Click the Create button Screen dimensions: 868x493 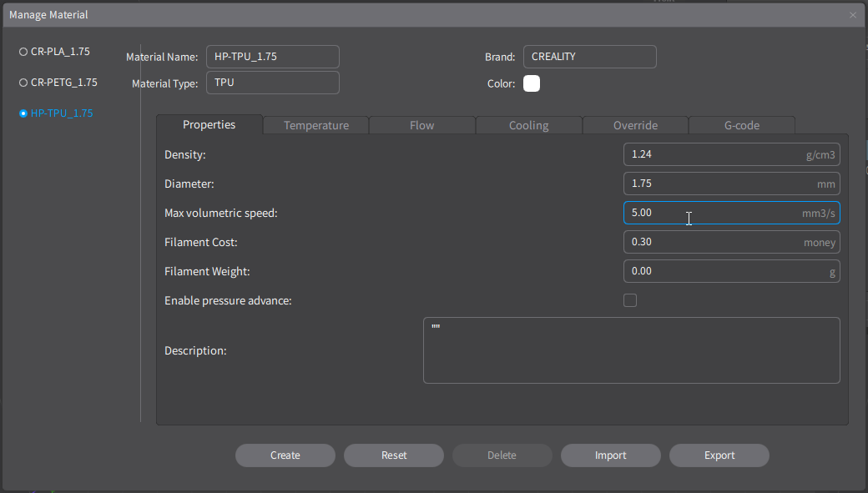point(285,455)
